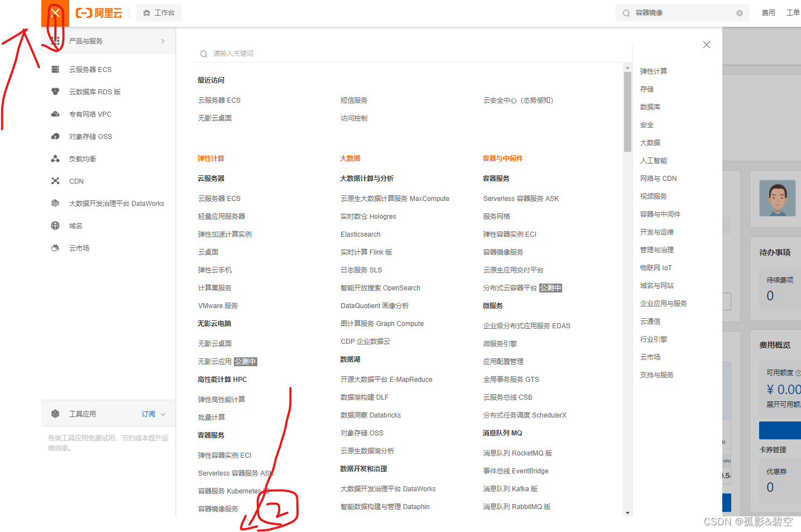Click the scrollbar up arrow
The height and width of the screenshot is (532, 801).
(627, 67)
